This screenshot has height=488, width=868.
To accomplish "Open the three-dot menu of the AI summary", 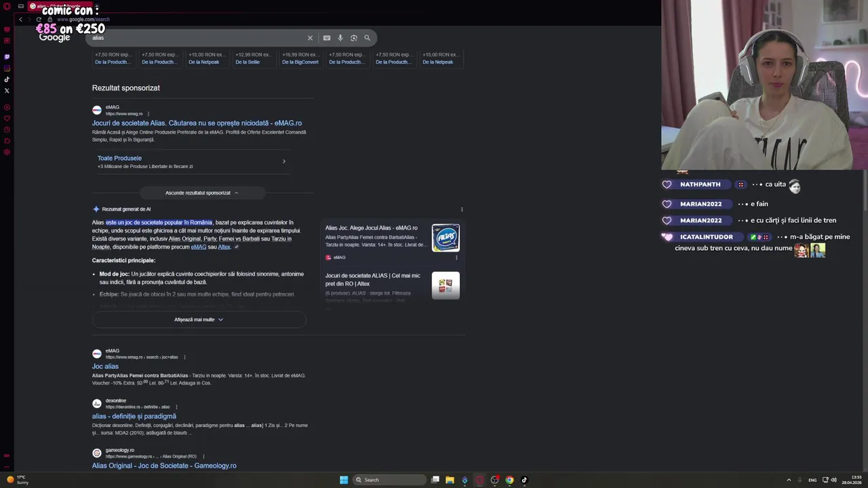I will click(x=462, y=209).
